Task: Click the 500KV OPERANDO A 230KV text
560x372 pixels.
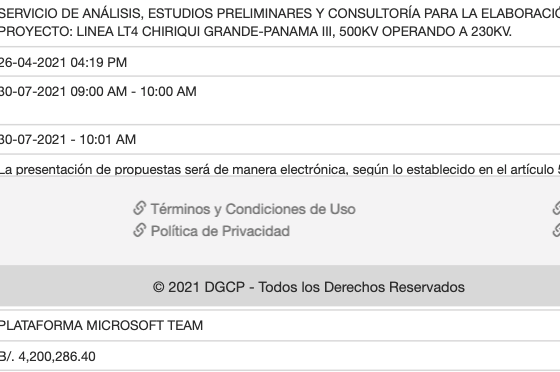Action: [425, 32]
